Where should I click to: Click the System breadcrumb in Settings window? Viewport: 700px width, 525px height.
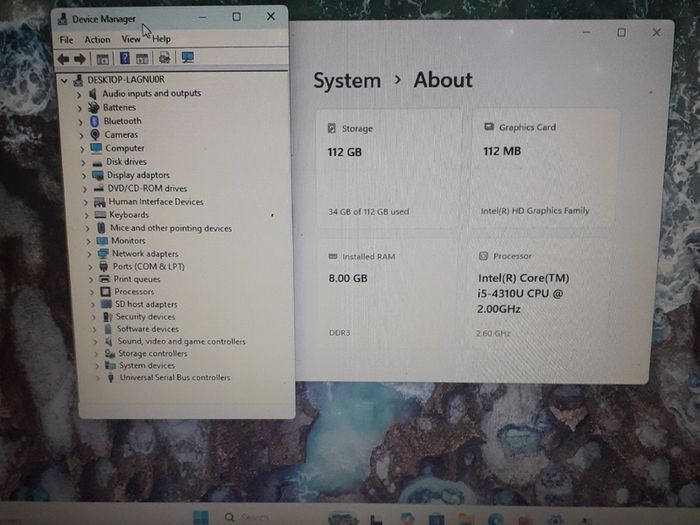[347, 81]
